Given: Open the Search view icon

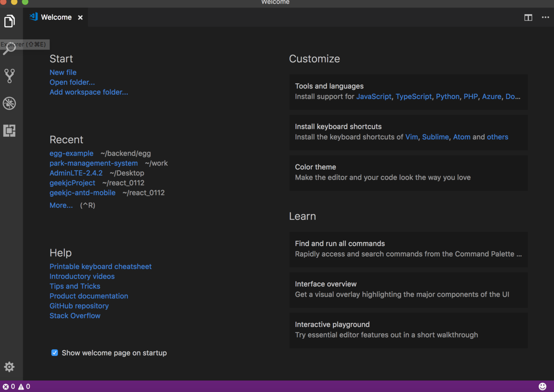Looking at the screenshot, I should click(9, 49).
